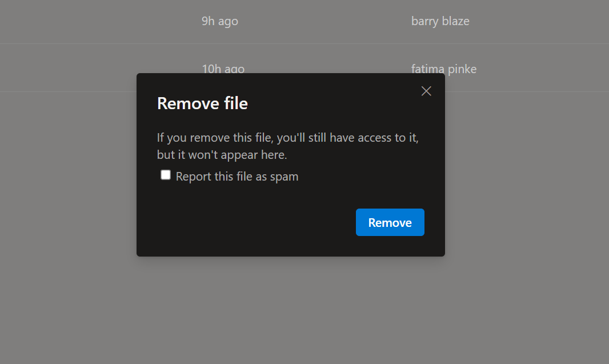The image size is (609, 364).
Task: Select the 'fatima pinke' name cell
Action: (443, 69)
